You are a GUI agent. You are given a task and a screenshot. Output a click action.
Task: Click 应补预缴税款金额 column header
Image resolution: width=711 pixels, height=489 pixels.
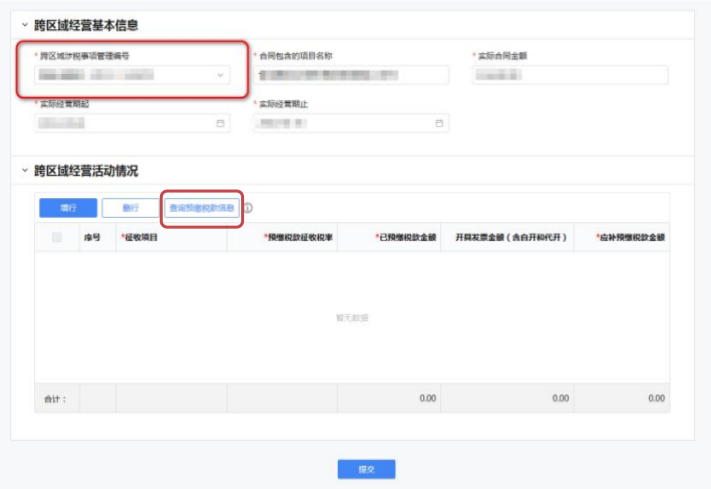(630, 237)
